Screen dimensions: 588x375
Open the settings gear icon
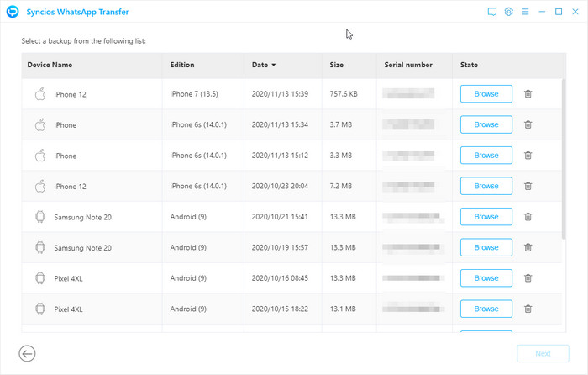508,12
